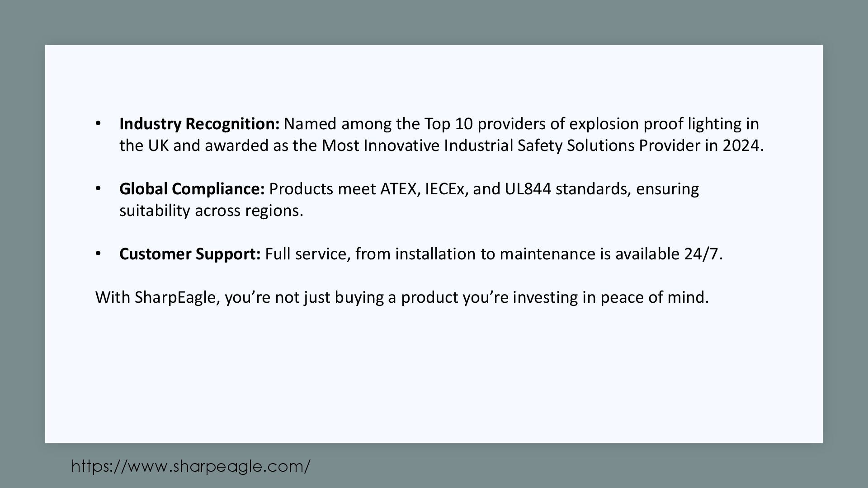The height and width of the screenshot is (488, 868).
Task: Click the '24/7.' availability text
Action: tap(703, 254)
